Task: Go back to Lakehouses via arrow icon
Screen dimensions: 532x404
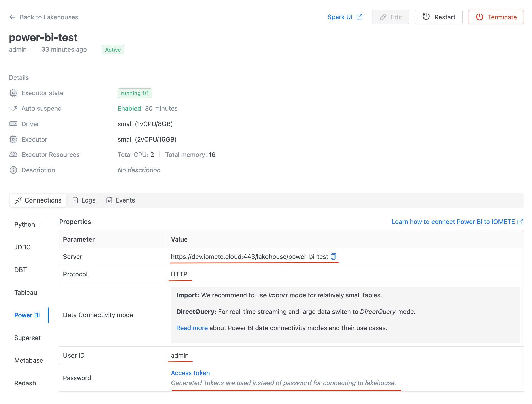Action: [x=12, y=17]
